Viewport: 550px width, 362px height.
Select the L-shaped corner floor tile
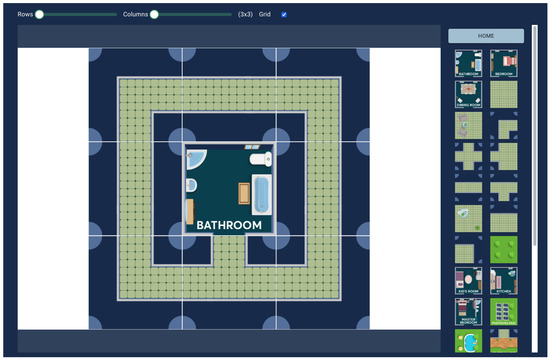(504, 126)
